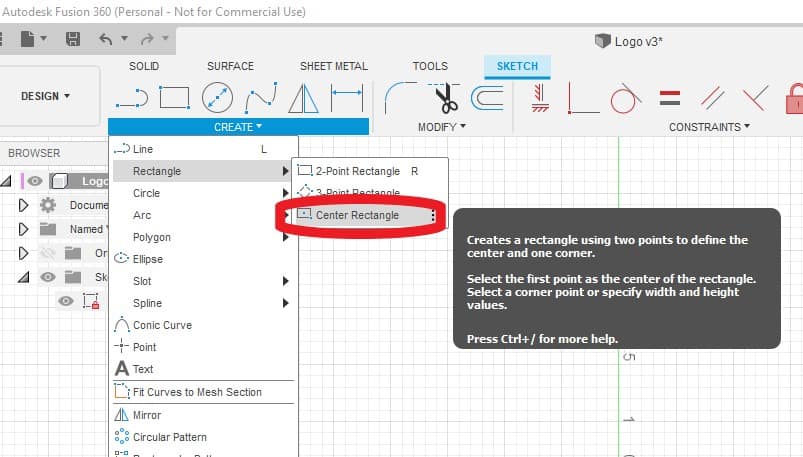This screenshot has width=803, height=457.
Task: Apply the Perpendicular constraint icon
Action: tap(755, 98)
